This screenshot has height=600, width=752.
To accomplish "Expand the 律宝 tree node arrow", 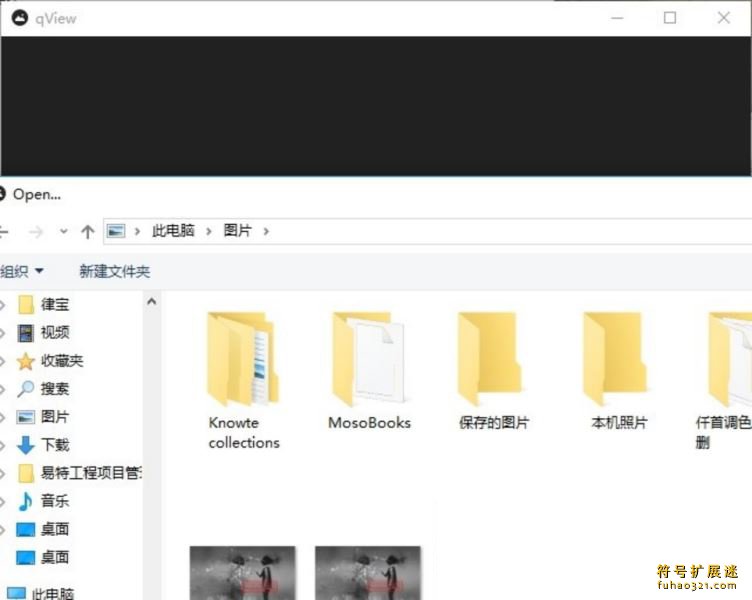I will (3, 305).
